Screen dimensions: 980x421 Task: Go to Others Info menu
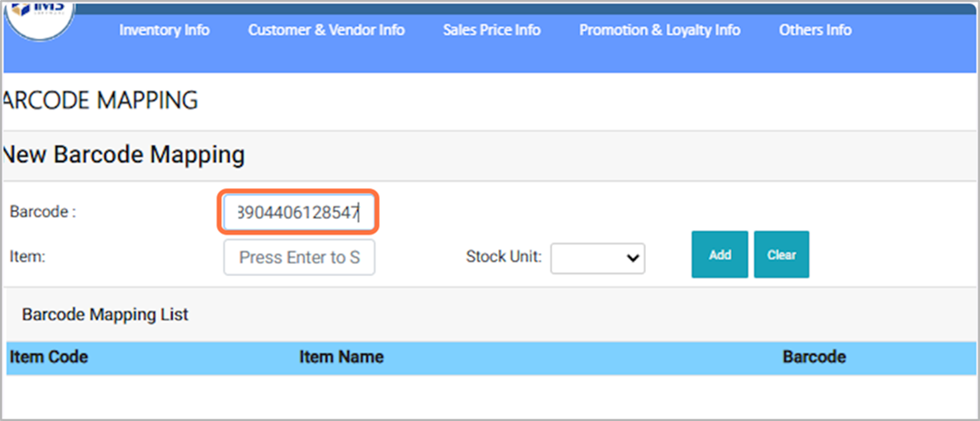[x=815, y=30]
